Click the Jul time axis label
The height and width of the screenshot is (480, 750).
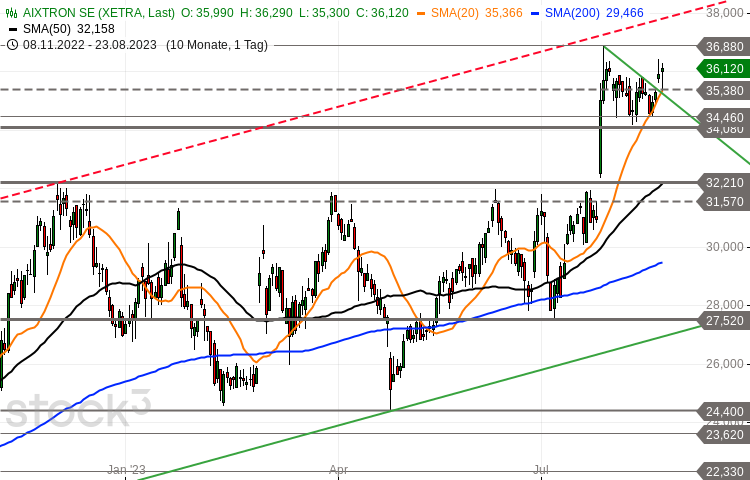pos(543,469)
